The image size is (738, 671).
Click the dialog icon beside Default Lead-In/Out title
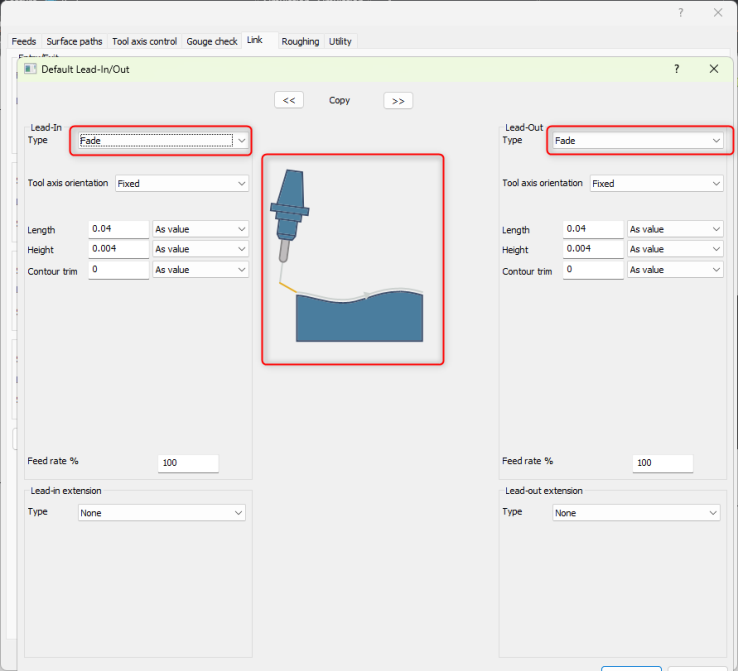tap(29, 69)
